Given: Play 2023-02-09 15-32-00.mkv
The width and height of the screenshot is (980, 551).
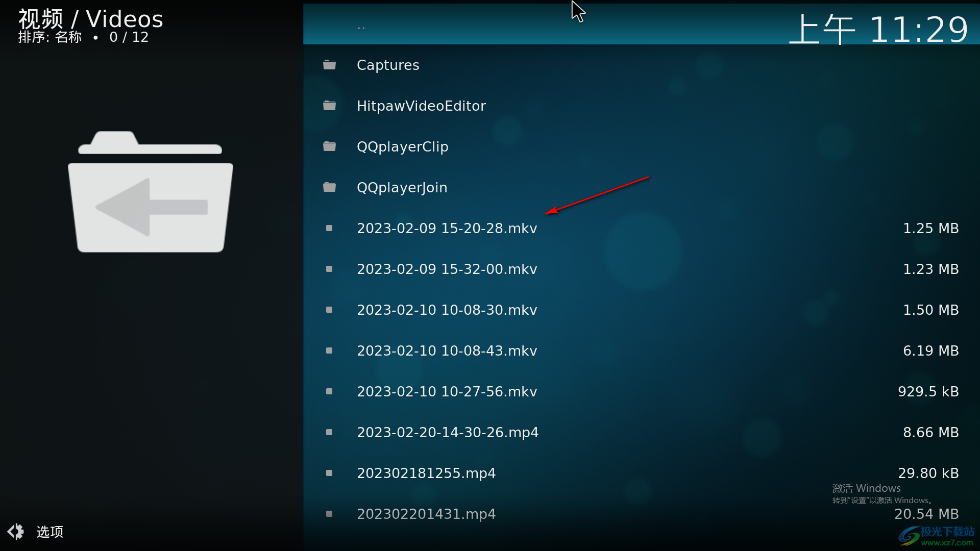Looking at the screenshot, I should point(641,269).
